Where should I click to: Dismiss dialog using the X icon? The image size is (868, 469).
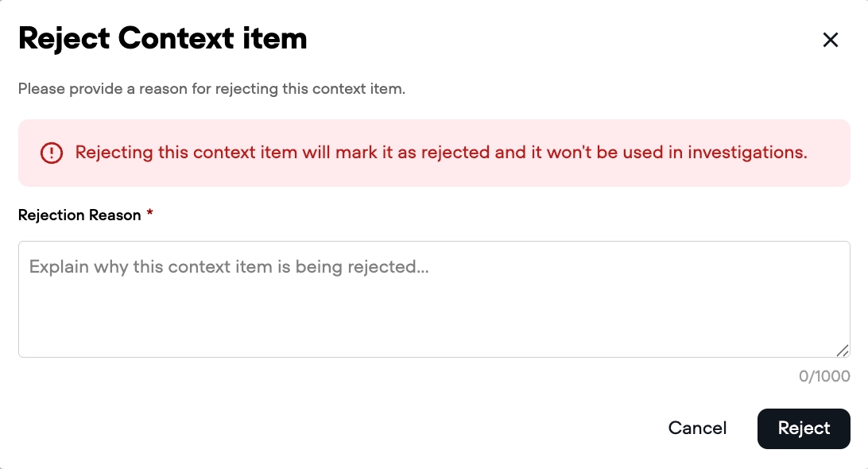pos(831,40)
